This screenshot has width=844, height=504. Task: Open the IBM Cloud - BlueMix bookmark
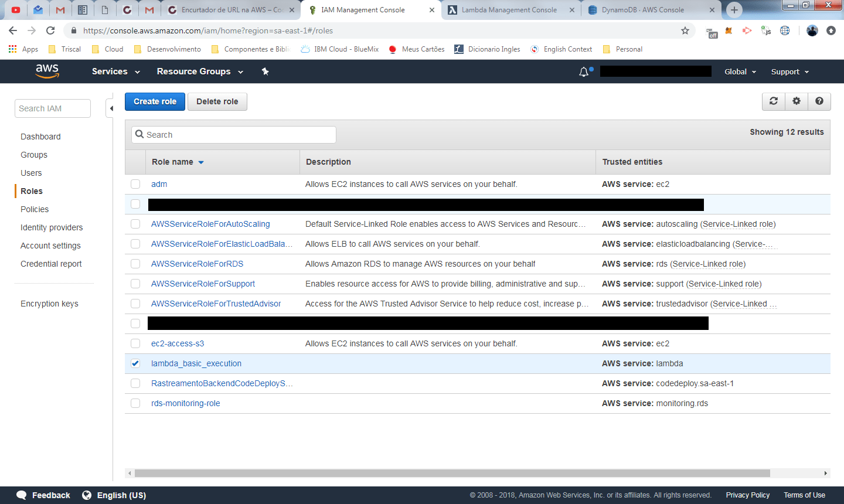(339, 49)
